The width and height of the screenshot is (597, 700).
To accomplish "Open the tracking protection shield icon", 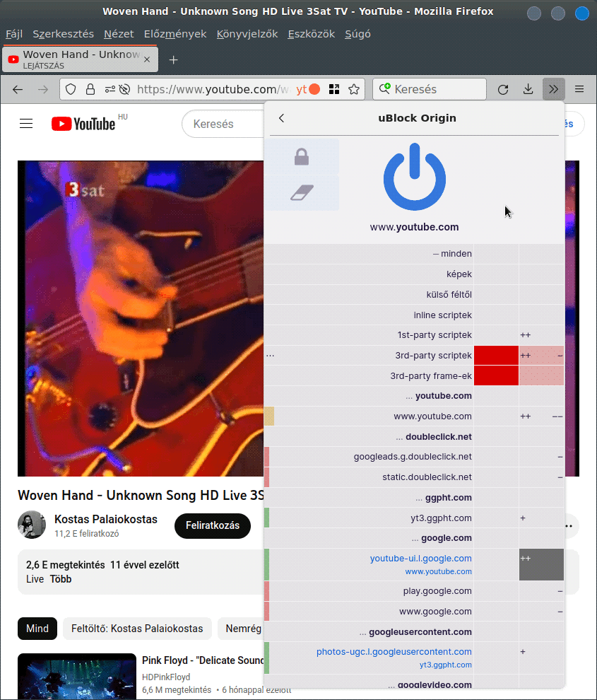I will pos(71,89).
